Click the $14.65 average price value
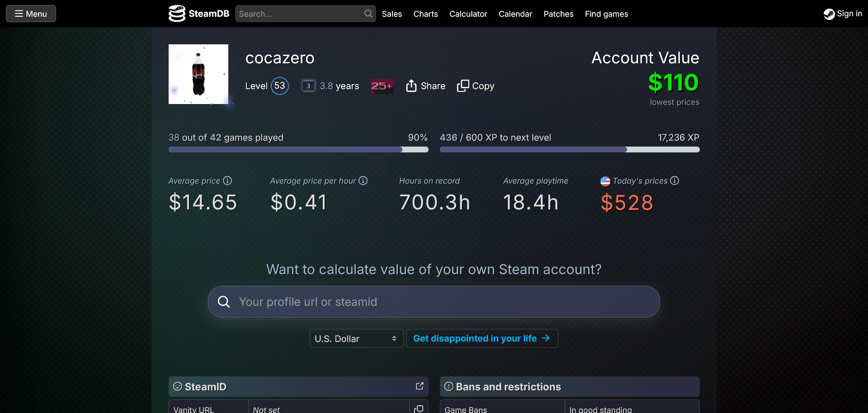This screenshot has width=868, height=413. pos(203,202)
